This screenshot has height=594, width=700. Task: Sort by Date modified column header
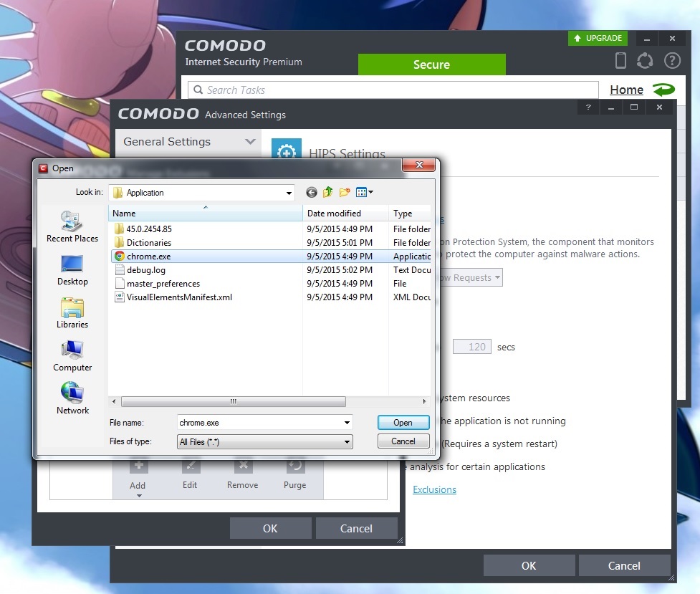[x=345, y=214]
